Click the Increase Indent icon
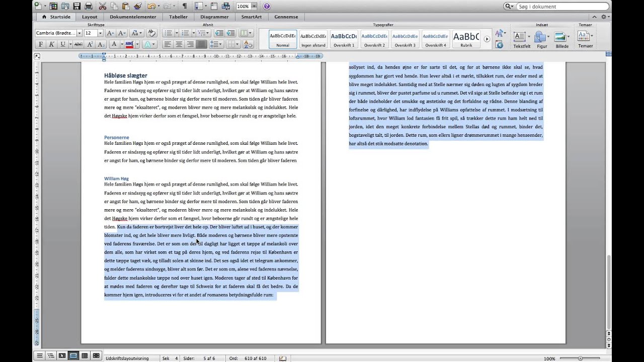This screenshot has width=644, height=362. [231, 33]
